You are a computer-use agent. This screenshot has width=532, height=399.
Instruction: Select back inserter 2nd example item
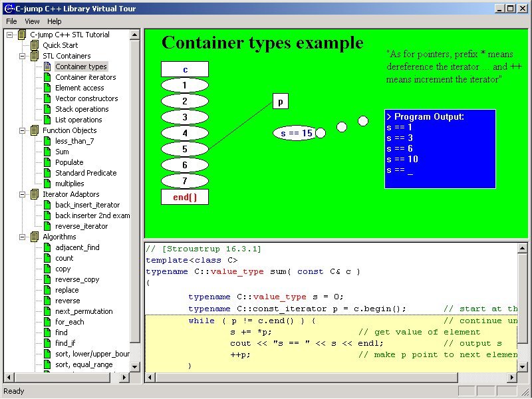[92, 215]
